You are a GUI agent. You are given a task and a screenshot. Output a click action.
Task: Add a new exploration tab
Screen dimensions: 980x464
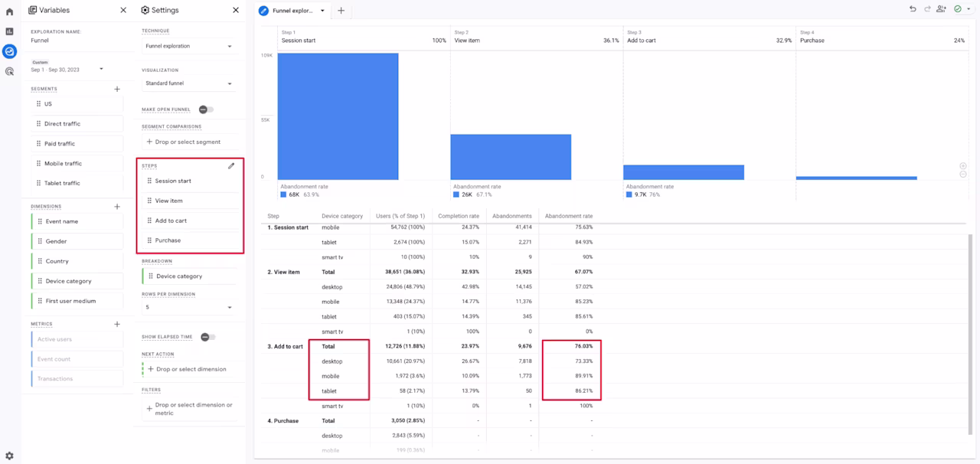tap(341, 11)
